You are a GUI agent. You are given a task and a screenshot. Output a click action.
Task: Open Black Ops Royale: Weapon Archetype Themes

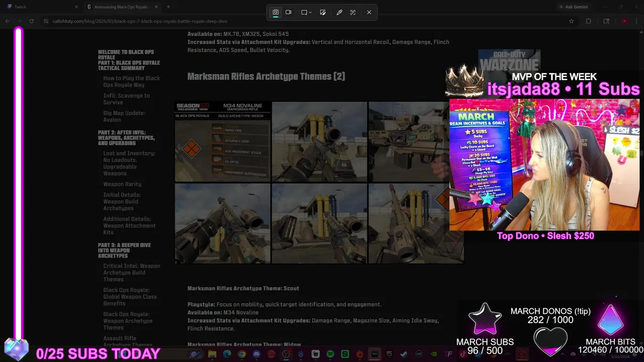pyautogui.click(x=128, y=321)
